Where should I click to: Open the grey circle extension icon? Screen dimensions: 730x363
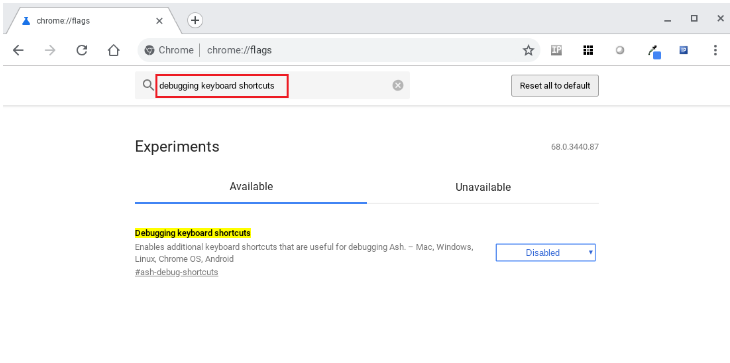tap(620, 50)
